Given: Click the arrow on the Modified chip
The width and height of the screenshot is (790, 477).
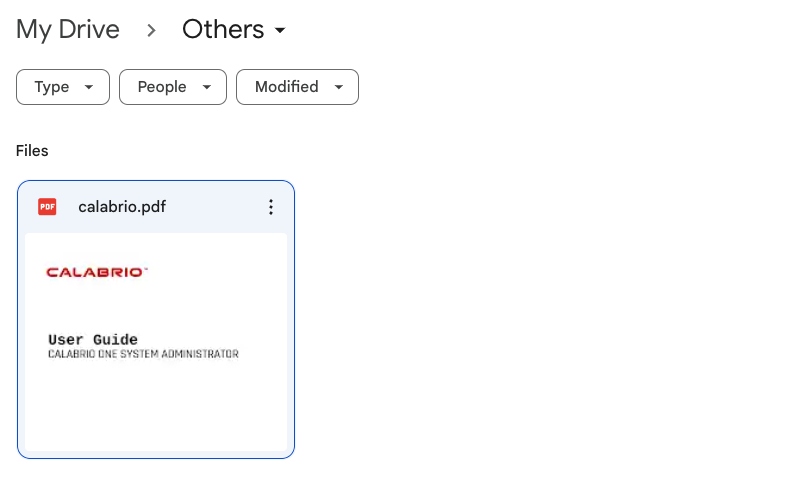Looking at the screenshot, I should [339, 87].
